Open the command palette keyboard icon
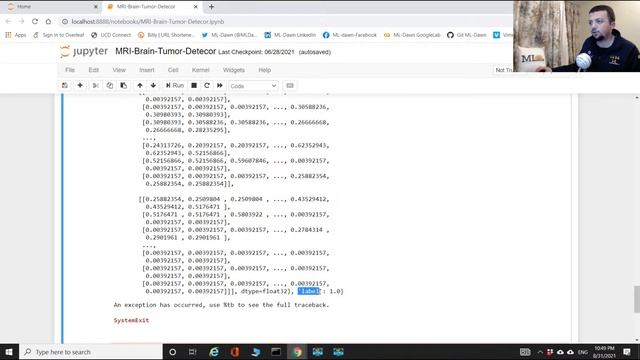Viewport: 640px width, 360px height. tap(290, 86)
